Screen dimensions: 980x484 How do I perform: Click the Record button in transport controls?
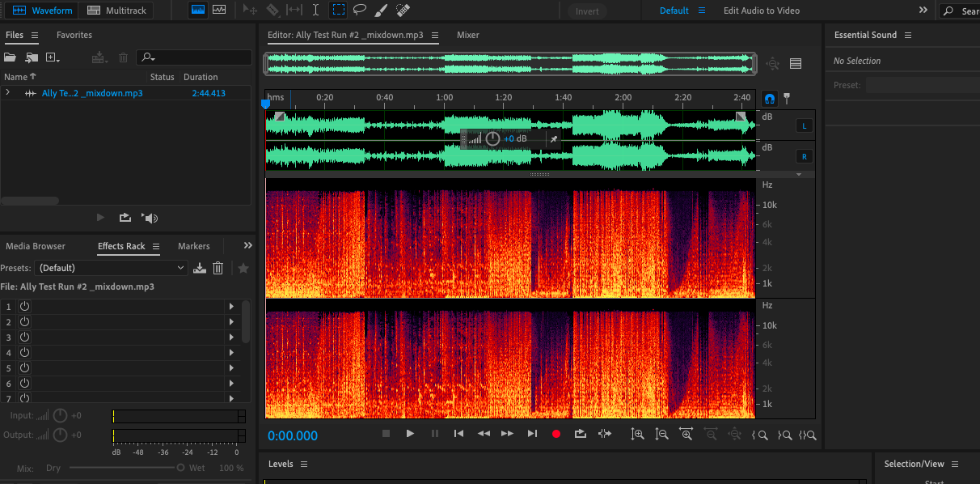(556, 434)
